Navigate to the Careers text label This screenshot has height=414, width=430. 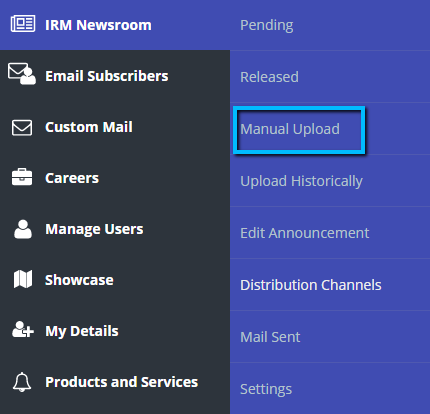(72, 178)
